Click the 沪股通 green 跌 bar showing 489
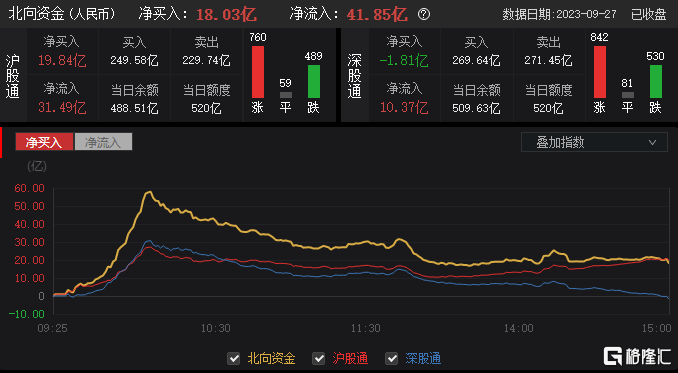678x373 pixels. click(313, 81)
